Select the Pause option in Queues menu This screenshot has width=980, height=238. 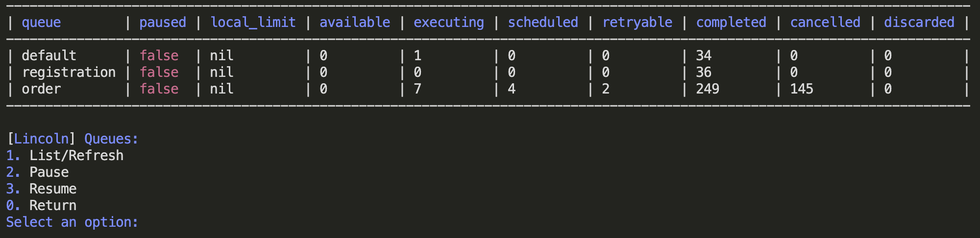point(49,172)
